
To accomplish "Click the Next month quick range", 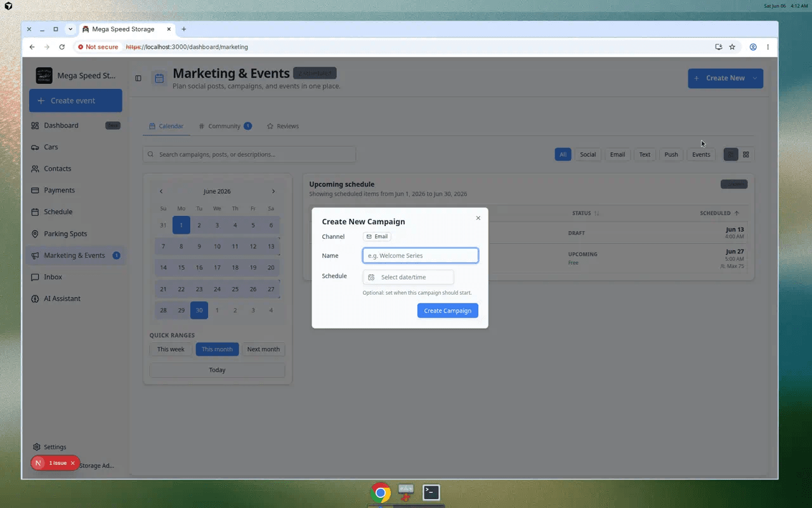I will tap(263, 349).
